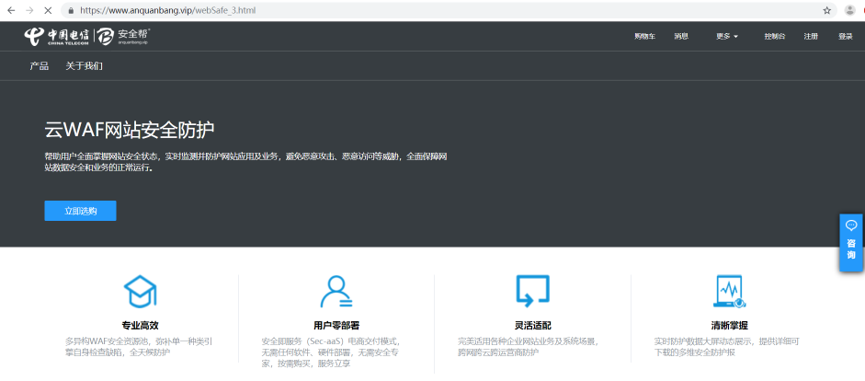
Task: Click the 用户零部署 feature title
Action: point(337,325)
